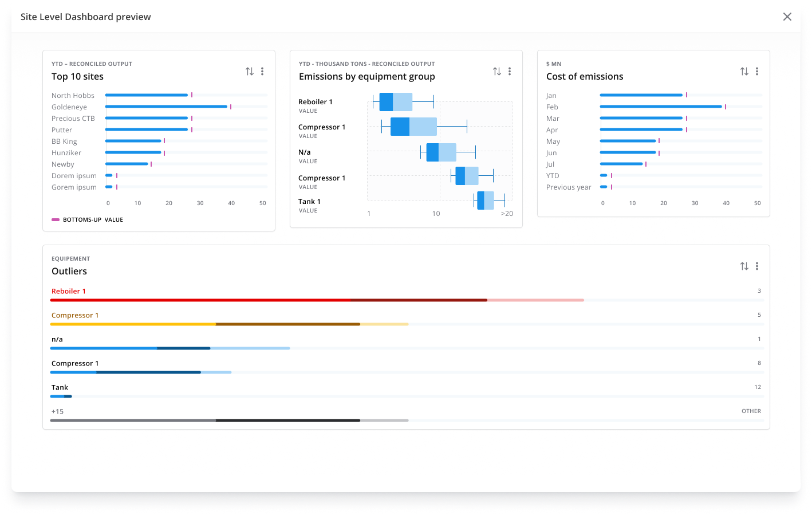
Task: Select the red Reboiler 1 outlier label
Action: coord(69,291)
